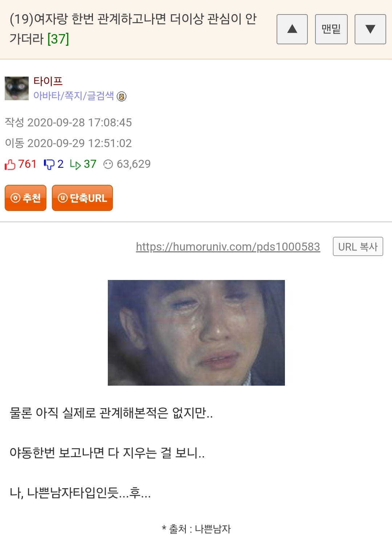Click the 아바타/쪽지/글검색 link
The width and height of the screenshot is (392, 540).
point(74,96)
